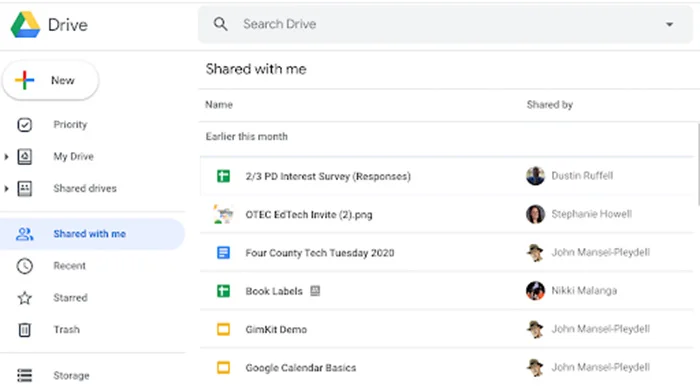This screenshot has width=700, height=391.
Task: Click the Storage bars icon
Action: point(25,375)
